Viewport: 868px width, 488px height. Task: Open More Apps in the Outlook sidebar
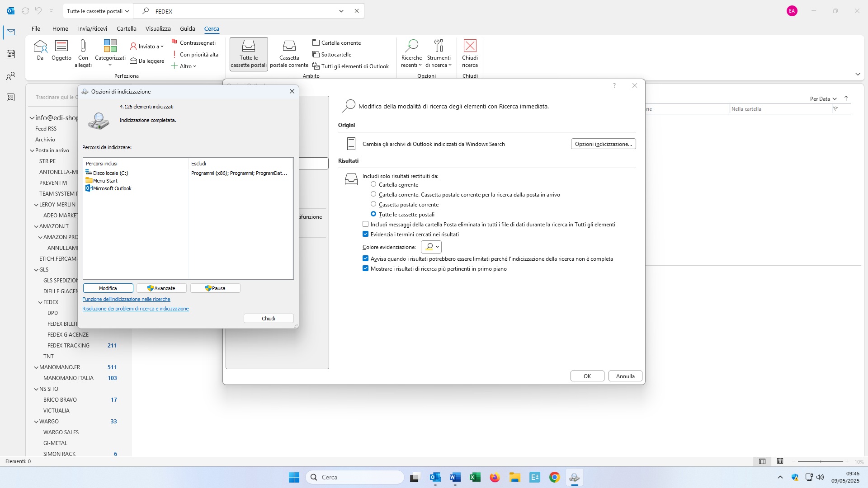[11, 98]
